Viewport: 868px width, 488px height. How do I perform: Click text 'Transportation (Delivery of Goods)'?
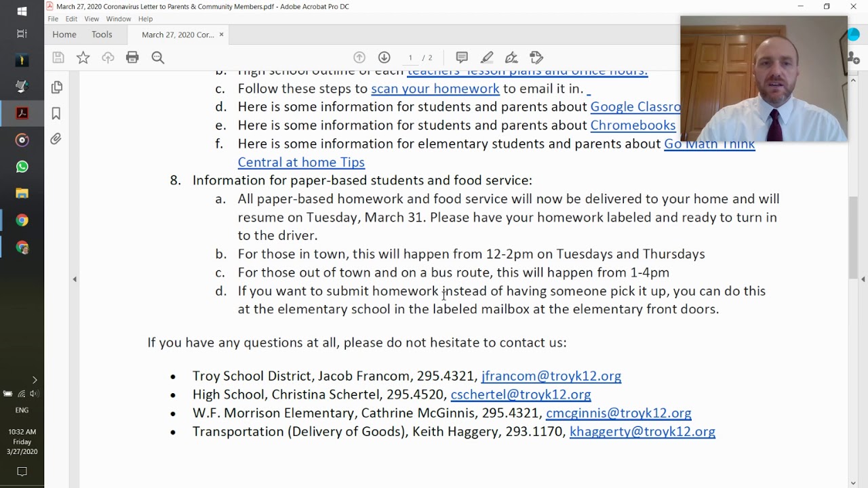[298, 432]
